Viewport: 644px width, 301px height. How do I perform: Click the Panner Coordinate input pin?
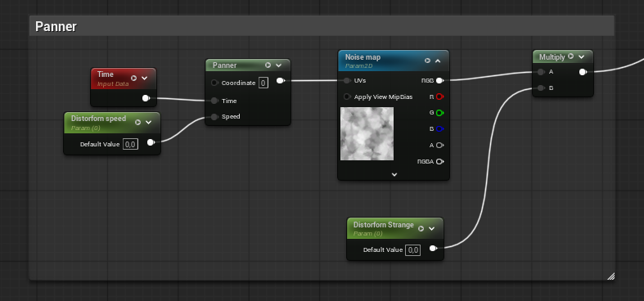214,83
